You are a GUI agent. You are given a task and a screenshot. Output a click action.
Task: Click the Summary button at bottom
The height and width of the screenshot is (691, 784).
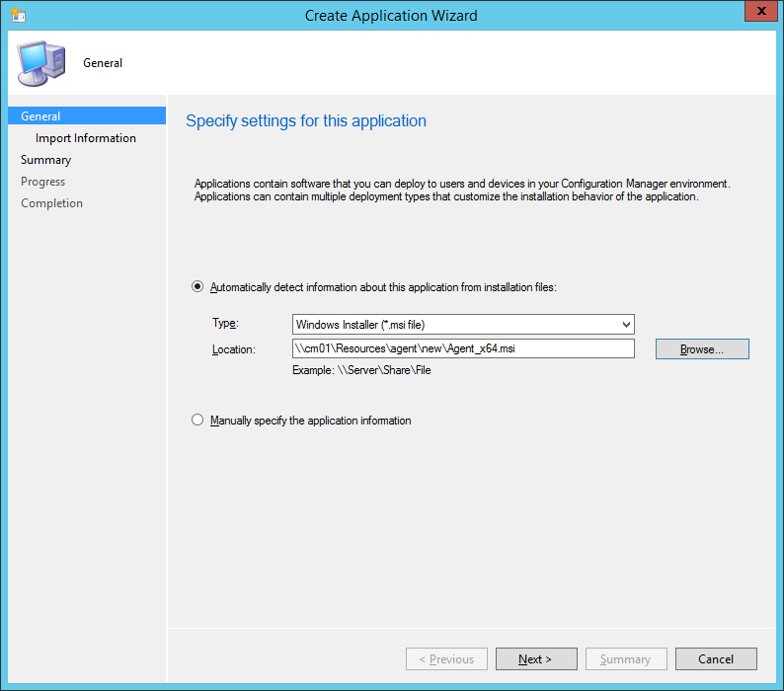click(625, 659)
